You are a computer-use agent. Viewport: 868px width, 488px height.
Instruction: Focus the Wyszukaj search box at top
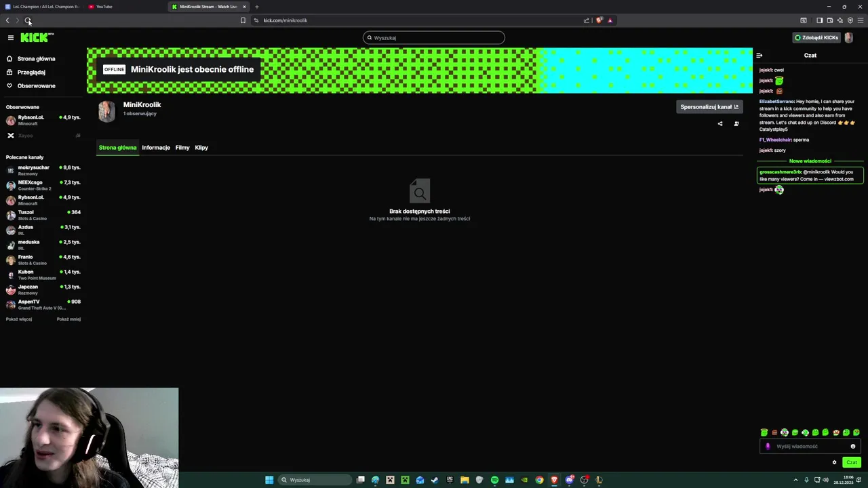pos(434,38)
